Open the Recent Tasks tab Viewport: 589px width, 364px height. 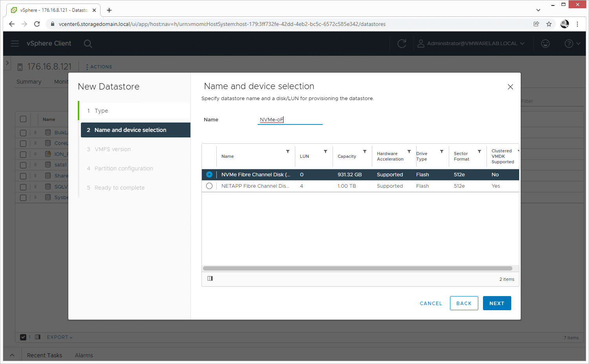pos(44,355)
